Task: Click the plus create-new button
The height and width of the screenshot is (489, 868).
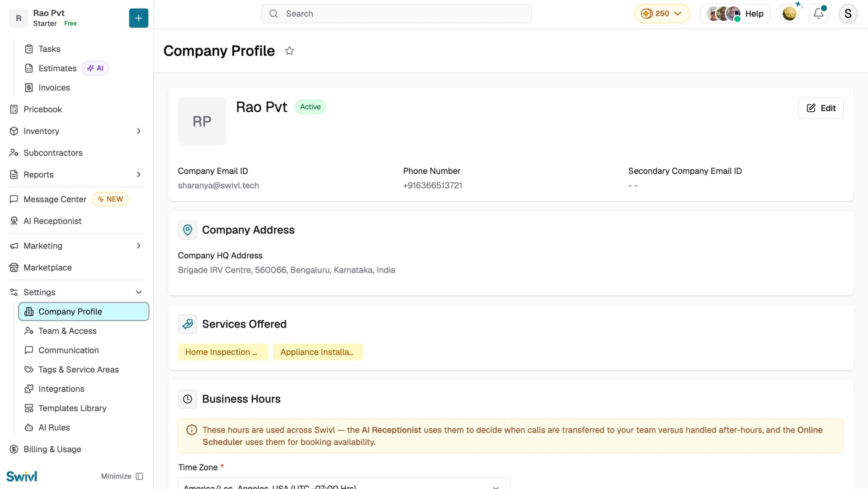Action: [x=138, y=18]
